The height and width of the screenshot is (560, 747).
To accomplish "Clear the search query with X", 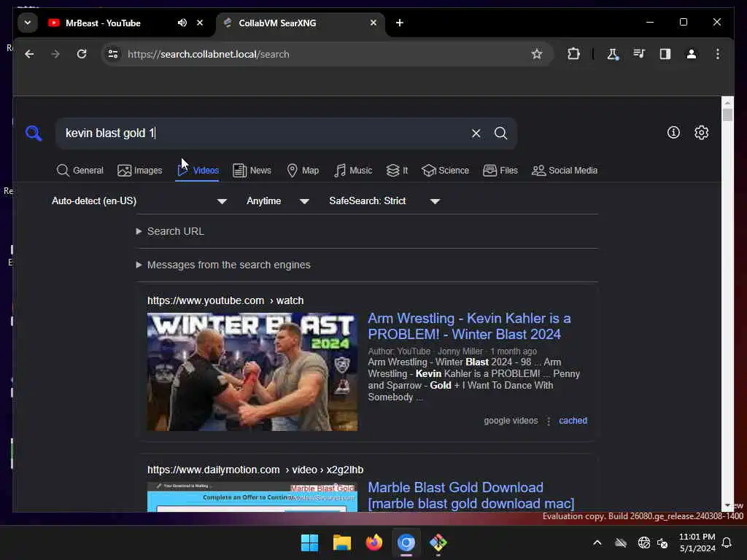I will tap(476, 133).
